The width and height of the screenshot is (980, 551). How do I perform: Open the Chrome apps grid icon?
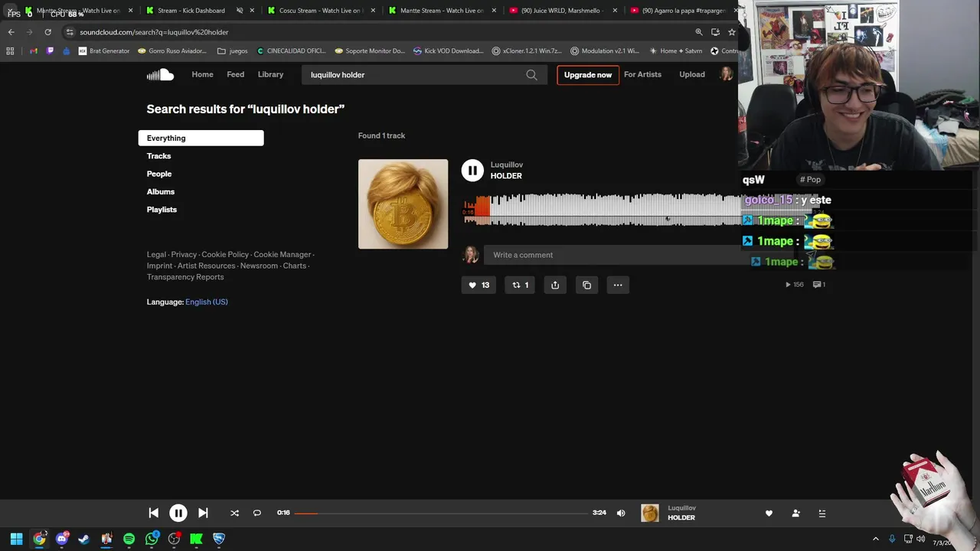click(10, 51)
